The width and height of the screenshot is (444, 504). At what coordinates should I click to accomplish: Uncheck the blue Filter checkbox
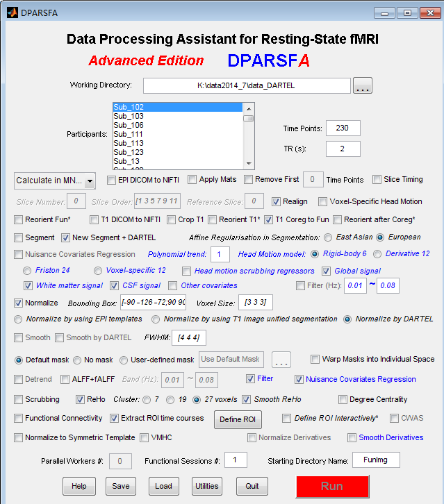[250, 378]
